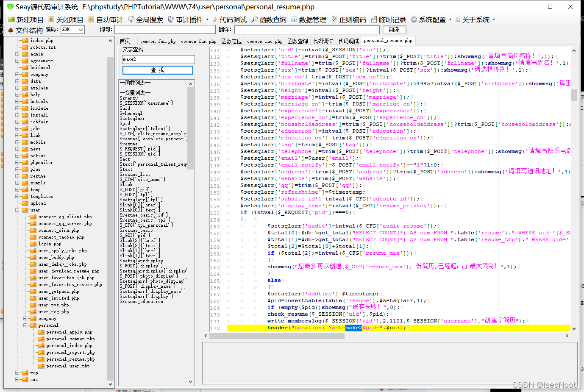The image size is (584, 392).
Task: Open connect_qq_client.php in file tree
Action: point(65,217)
